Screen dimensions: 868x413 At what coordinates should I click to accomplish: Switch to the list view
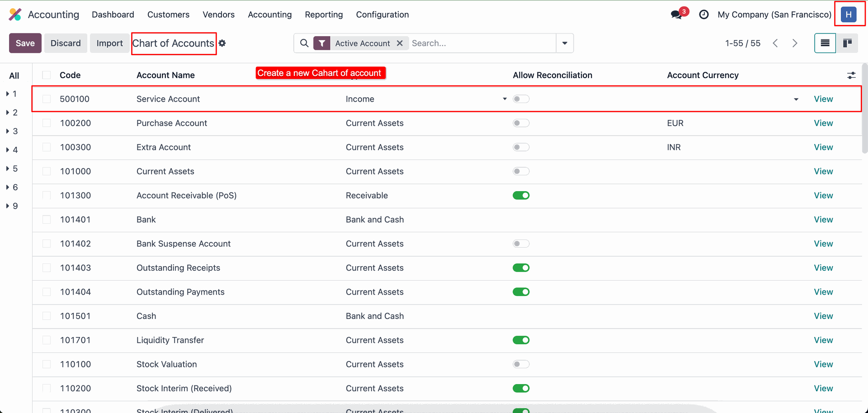(x=825, y=43)
